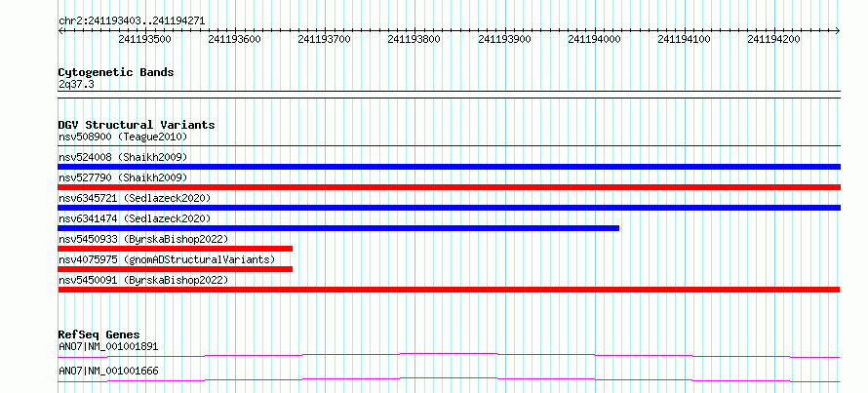Click ruler position 241193800
868x393 pixels.
(x=414, y=39)
